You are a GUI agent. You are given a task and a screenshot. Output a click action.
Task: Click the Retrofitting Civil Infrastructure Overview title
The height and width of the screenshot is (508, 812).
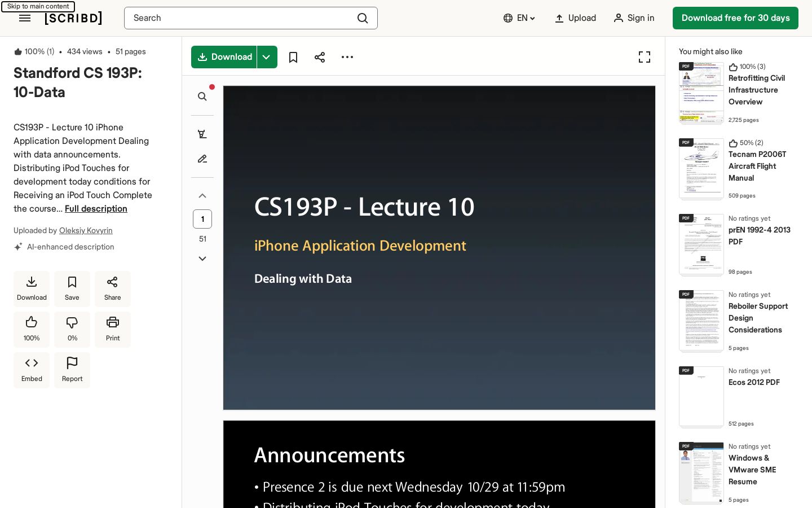coord(757,90)
